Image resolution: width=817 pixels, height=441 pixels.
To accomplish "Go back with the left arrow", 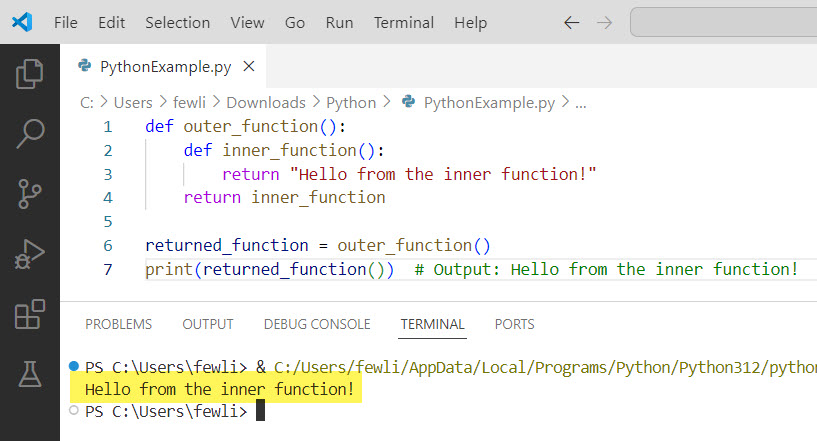I will click(x=572, y=22).
